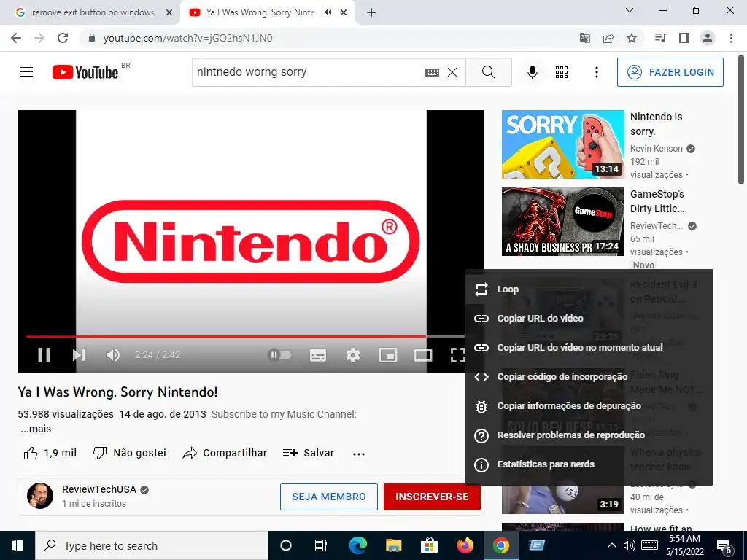Image resolution: width=747 pixels, height=560 pixels.
Task: Open the 'Nintendo is sorry.' video thumbnail
Action: coord(563,144)
